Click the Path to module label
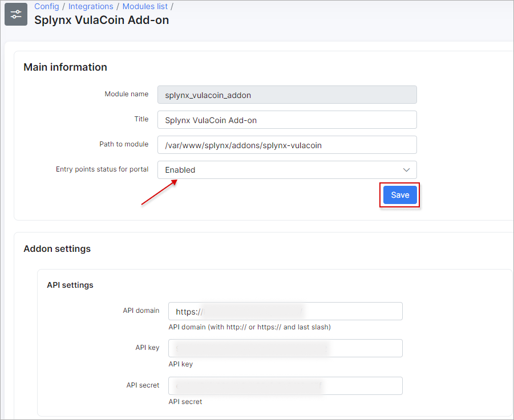The height and width of the screenshot is (420, 514). [124, 144]
